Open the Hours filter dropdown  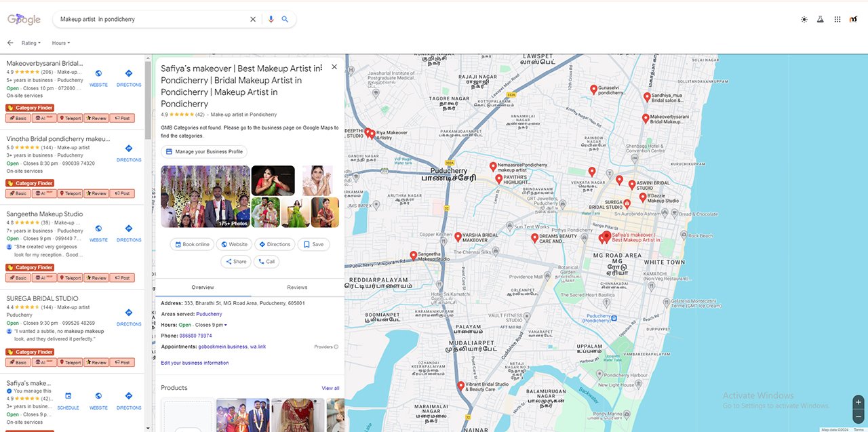pos(61,43)
